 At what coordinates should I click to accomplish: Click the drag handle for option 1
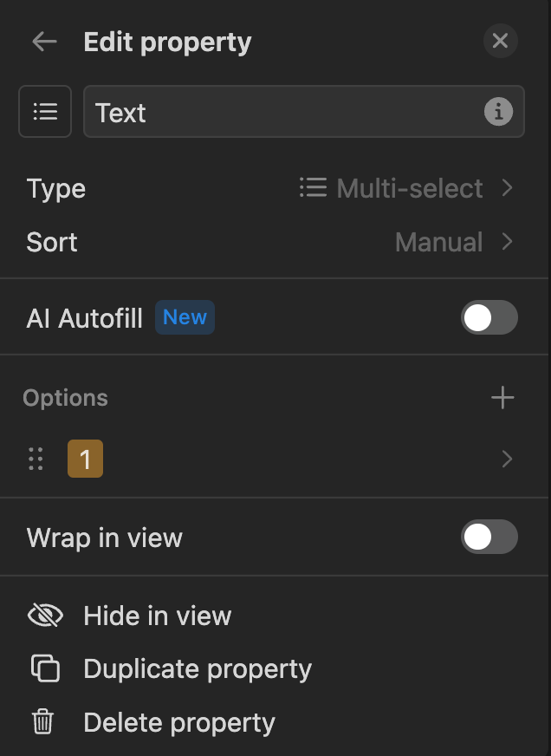[36, 459]
